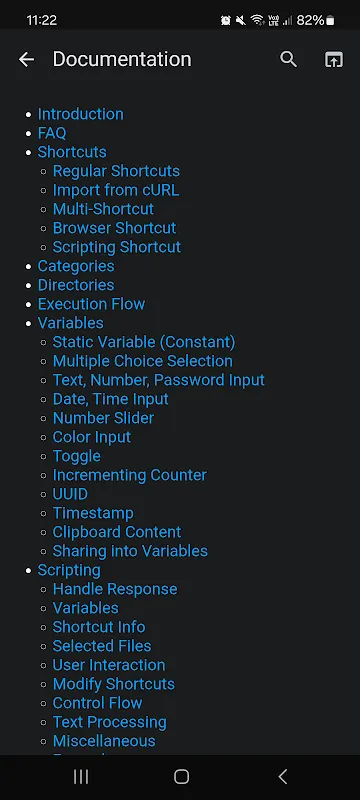This screenshot has width=360, height=800.
Task: Open Handle Response under Scripting
Action: coord(115,589)
